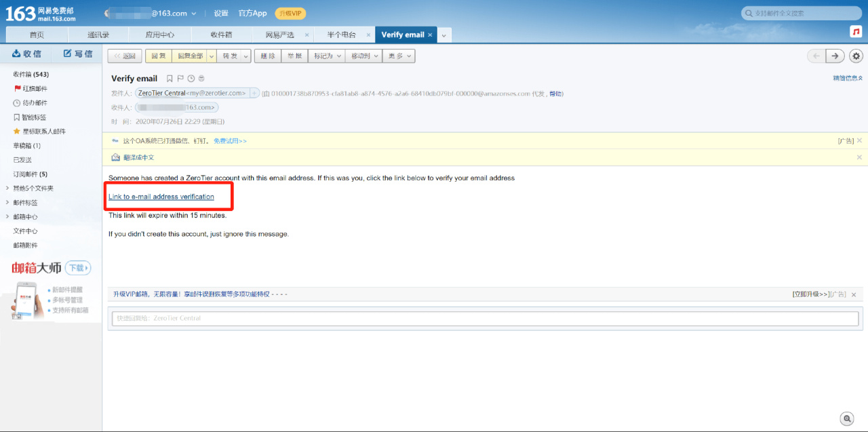The height and width of the screenshot is (432, 868).
Task: Click 免费试用>> link in ad banner
Action: coord(230,140)
